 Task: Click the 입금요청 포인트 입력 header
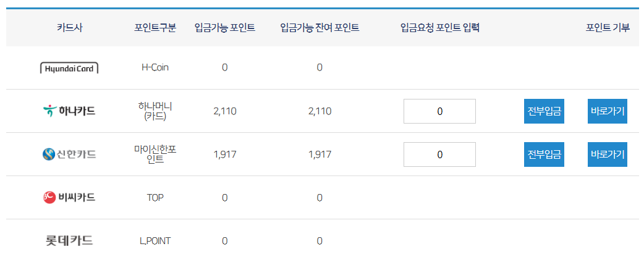pos(440,28)
